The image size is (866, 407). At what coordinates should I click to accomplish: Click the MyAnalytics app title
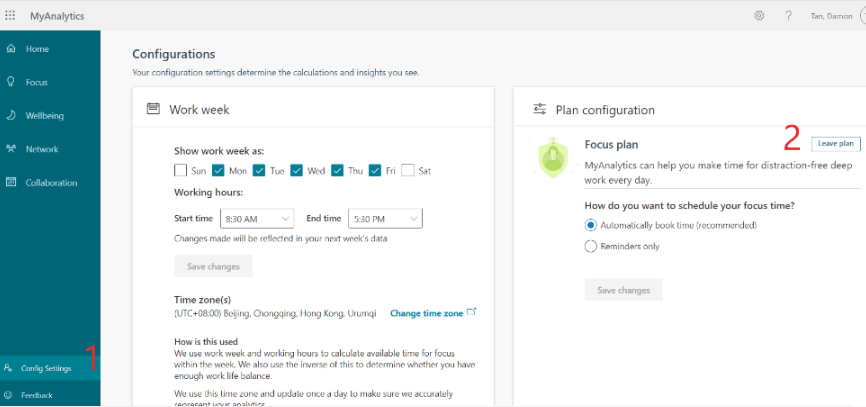[x=57, y=16]
